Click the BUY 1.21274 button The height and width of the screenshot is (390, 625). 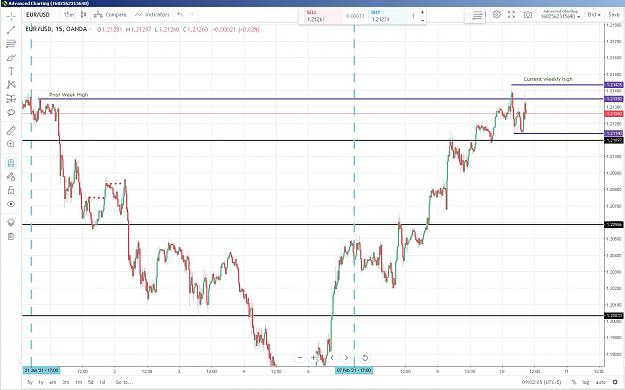388,16
